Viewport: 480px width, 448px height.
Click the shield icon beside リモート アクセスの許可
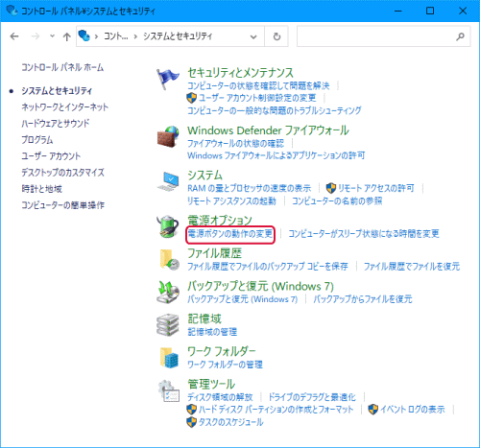click(331, 188)
